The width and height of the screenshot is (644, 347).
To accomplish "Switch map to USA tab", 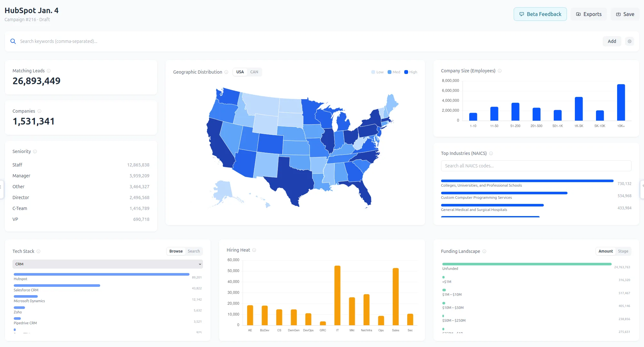I will [240, 72].
